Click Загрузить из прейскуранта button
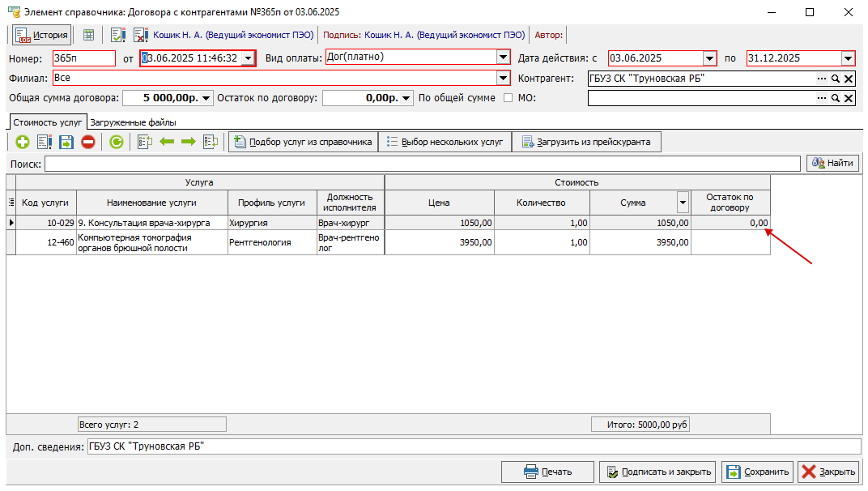Image resolution: width=868 pixels, height=491 pixels. pyautogui.click(x=586, y=142)
